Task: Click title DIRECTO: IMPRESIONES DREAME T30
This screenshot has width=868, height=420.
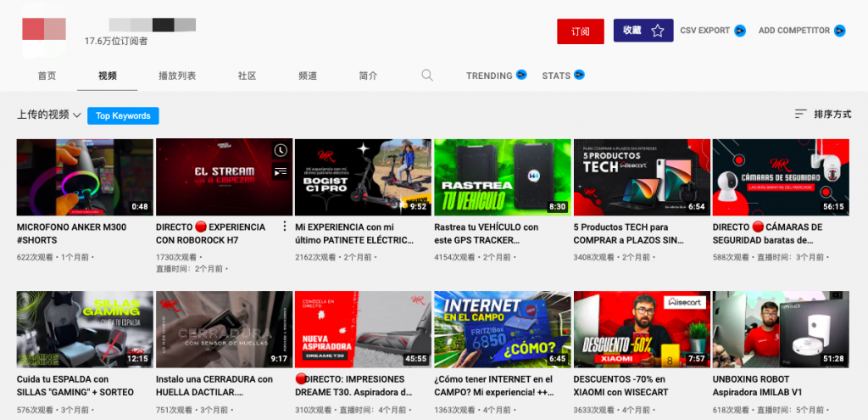Action: point(353,386)
